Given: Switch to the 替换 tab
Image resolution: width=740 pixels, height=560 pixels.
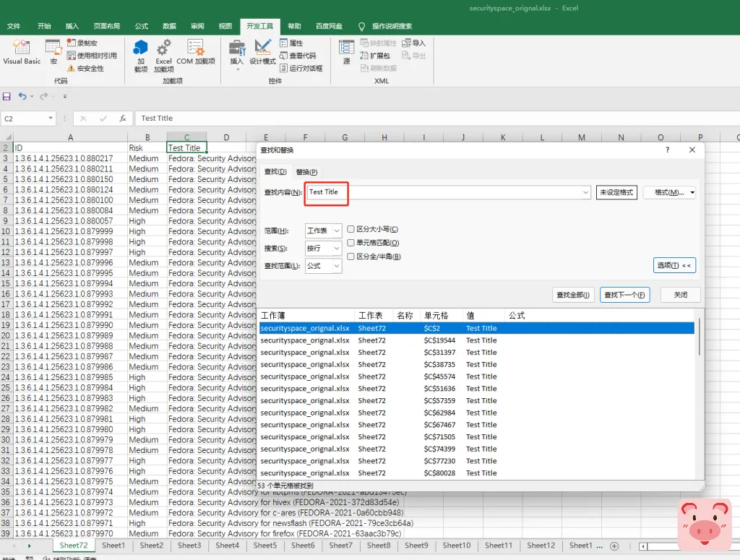Looking at the screenshot, I should coord(306,172).
